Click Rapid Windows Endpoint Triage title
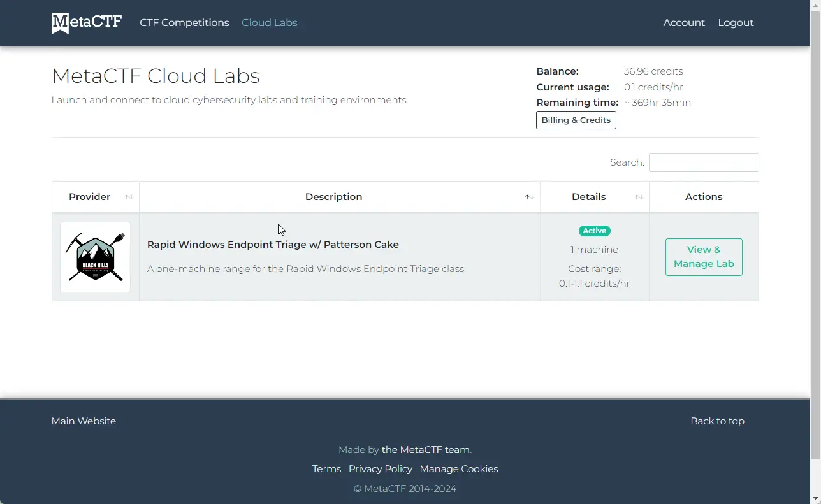This screenshot has width=821, height=504. 273,245
